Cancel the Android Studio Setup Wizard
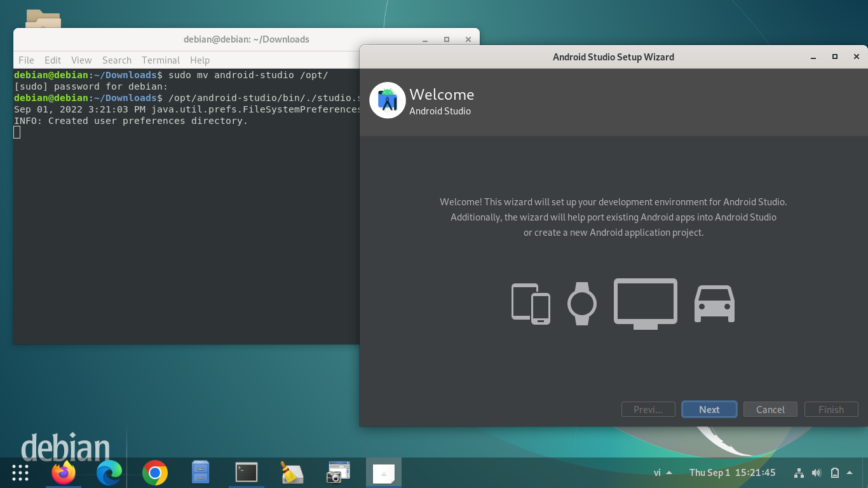This screenshot has width=868, height=488. click(x=770, y=409)
